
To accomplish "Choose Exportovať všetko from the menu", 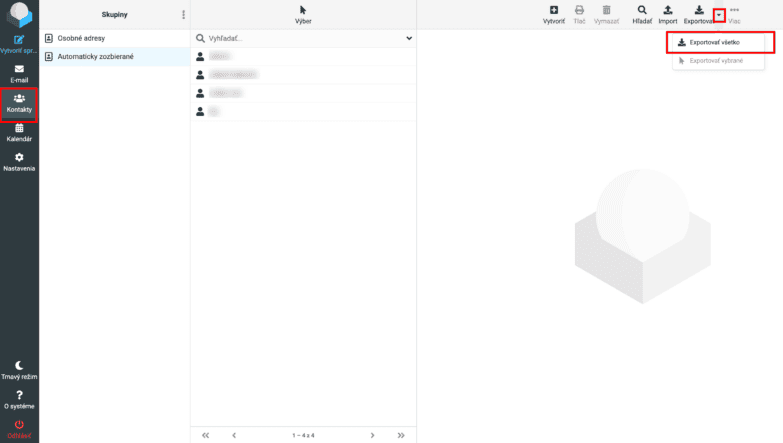I will point(722,42).
